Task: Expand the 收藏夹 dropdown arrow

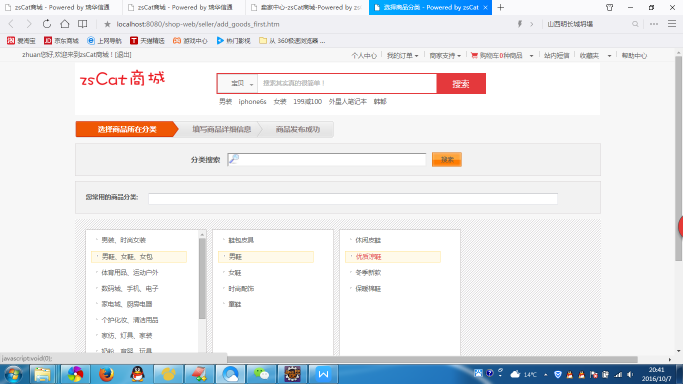Action: pos(609,56)
